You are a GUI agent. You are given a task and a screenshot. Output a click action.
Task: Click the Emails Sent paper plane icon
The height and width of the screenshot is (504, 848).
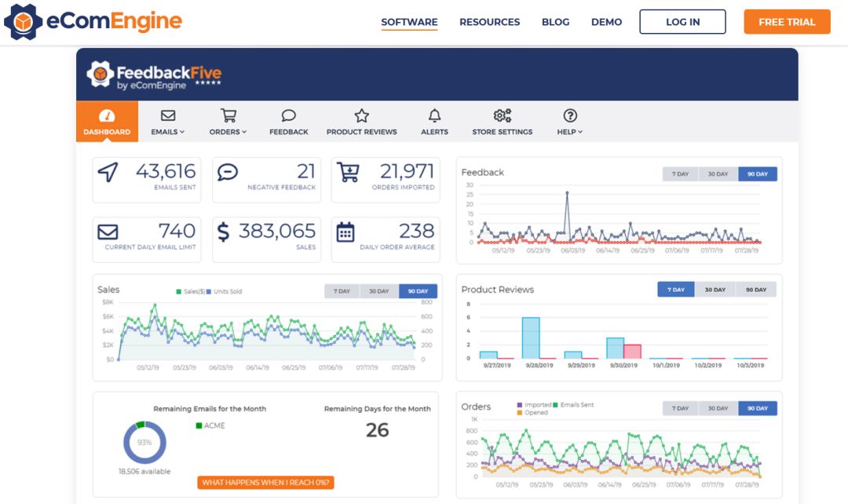[x=108, y=172]
